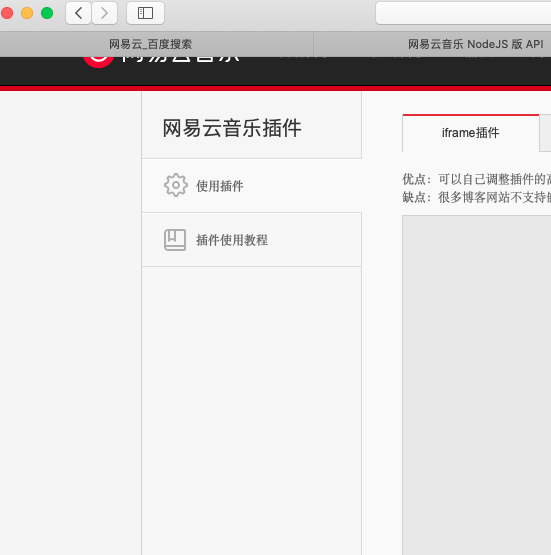Switch to the 网易云音乐 NodeJS 版 API tab

coord(432,44)
